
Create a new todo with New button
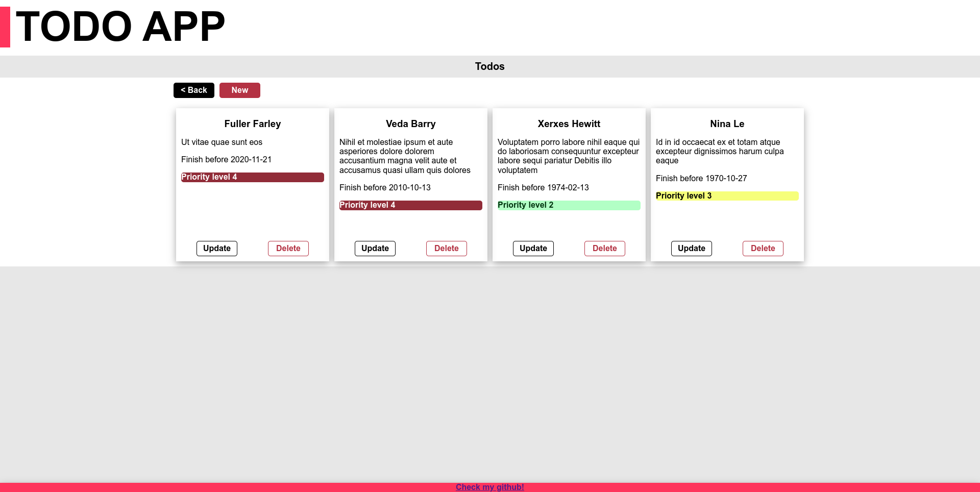240,90
